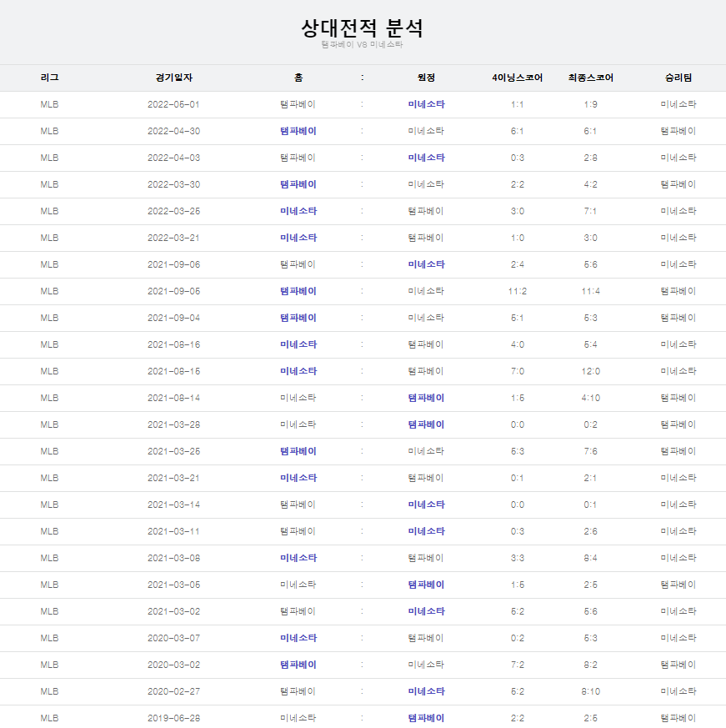726x728 pixels.
Task: Open away team 미네소타 in 2020-02-27 row
Action: 426,692
